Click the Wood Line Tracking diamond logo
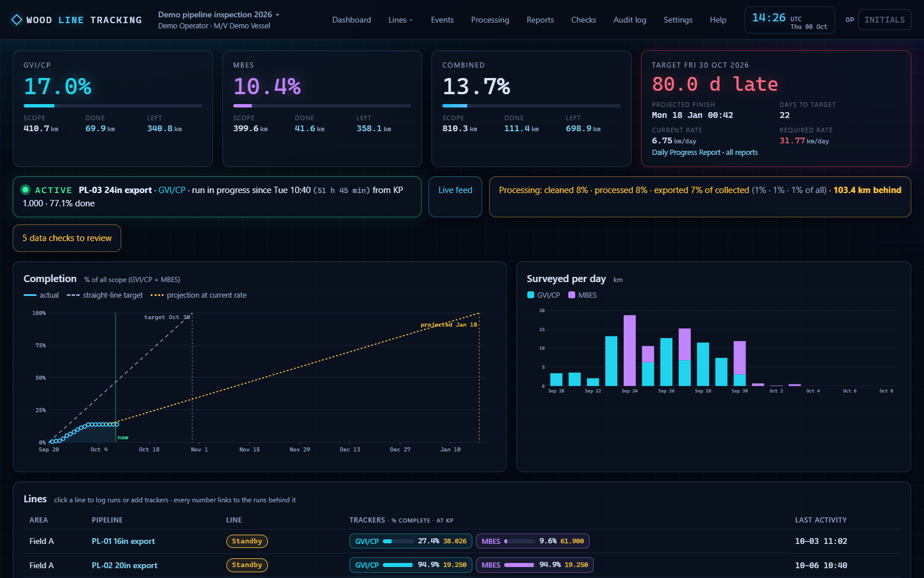This screenshot has height=578, width=924. 17,20
